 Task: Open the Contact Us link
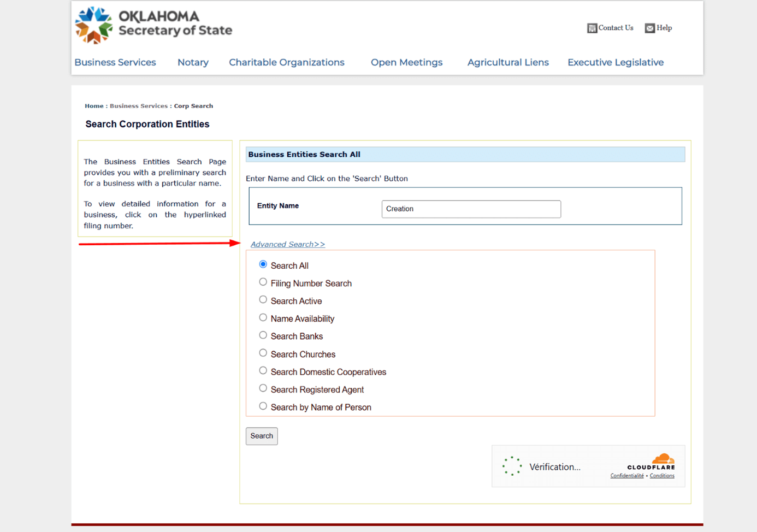click(616, 28)
